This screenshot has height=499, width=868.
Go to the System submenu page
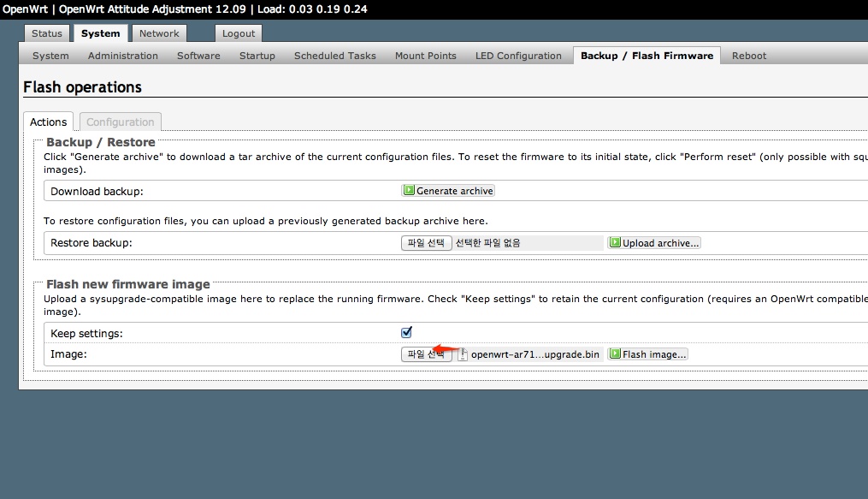[50, 56]
